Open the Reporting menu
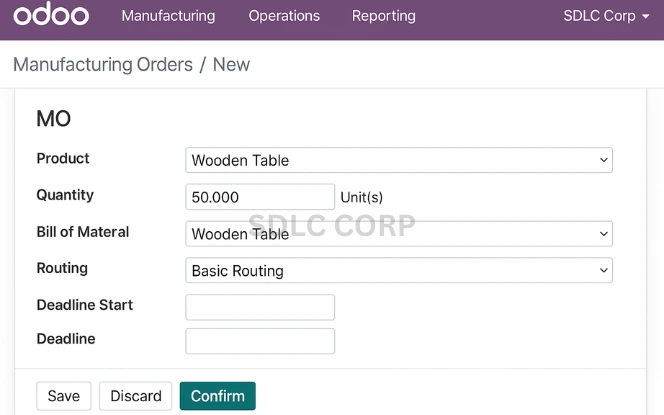This screenshot has height=415, width=664. 384,16
